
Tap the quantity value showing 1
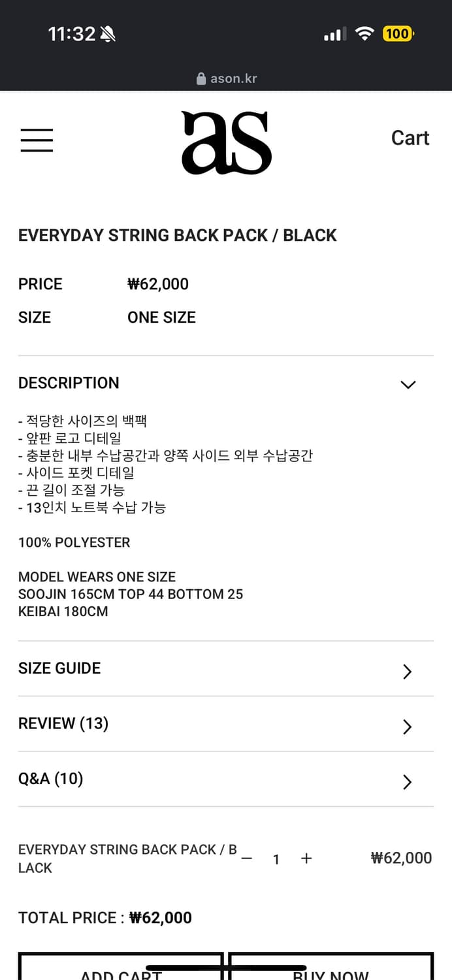tap(276, 859)
